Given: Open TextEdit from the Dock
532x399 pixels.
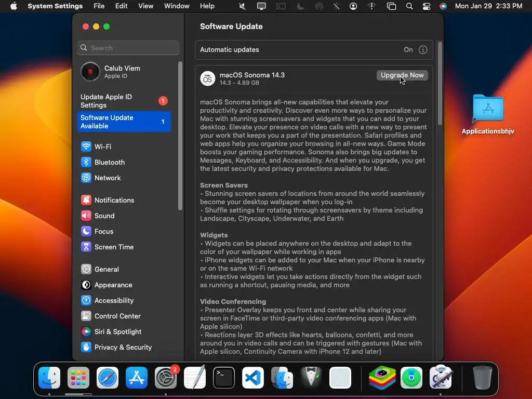Looking at the screenshot, I should point(195,378).
